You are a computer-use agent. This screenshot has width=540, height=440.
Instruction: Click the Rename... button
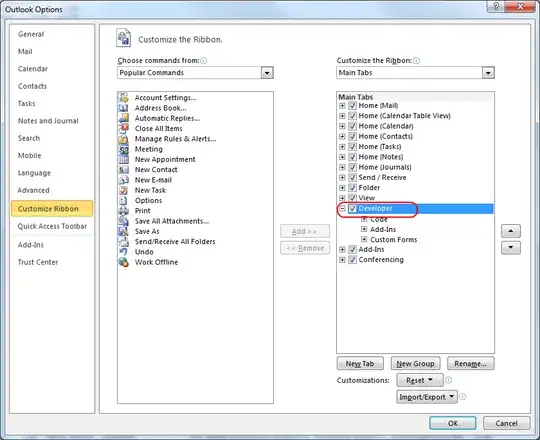coord(470,364)
